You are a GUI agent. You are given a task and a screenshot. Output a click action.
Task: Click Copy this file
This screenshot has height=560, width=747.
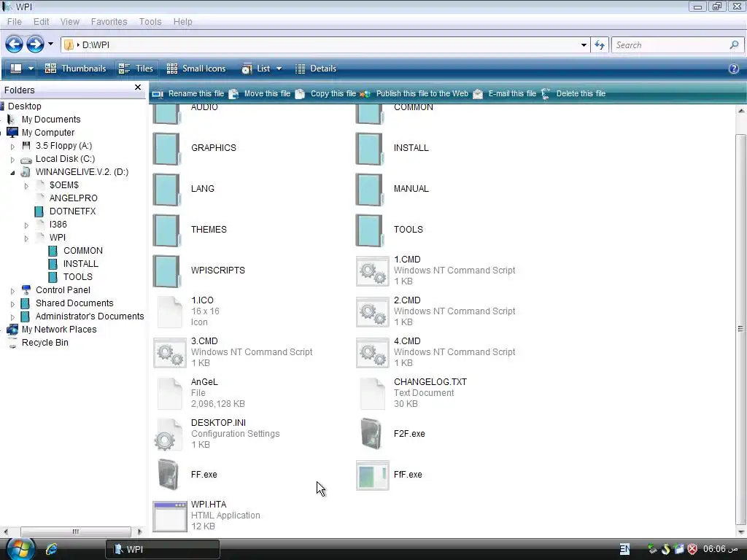(x=326, y=94)
